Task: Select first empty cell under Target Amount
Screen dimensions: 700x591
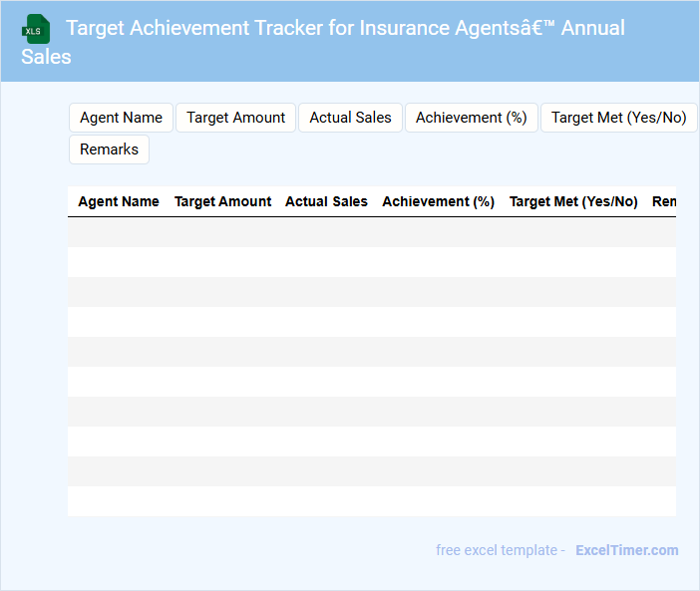Action: click(x=222, y=232)
